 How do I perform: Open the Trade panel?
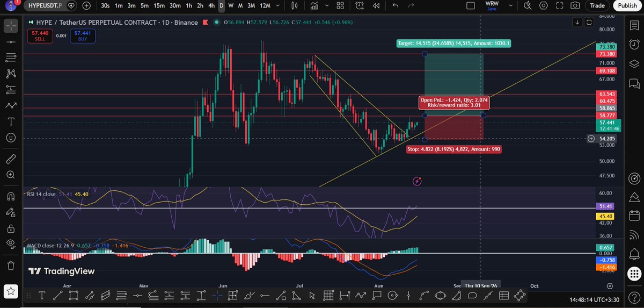pos(597,5)
